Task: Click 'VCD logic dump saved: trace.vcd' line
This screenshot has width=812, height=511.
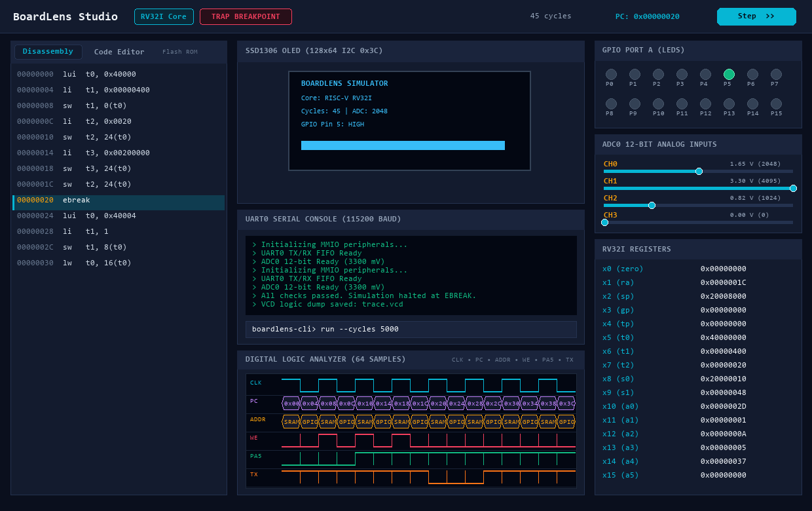Action: click(x=327, y=304)
